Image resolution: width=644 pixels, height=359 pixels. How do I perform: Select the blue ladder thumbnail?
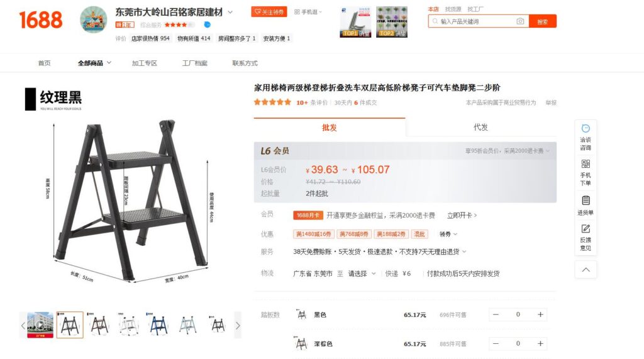(158, 325)
